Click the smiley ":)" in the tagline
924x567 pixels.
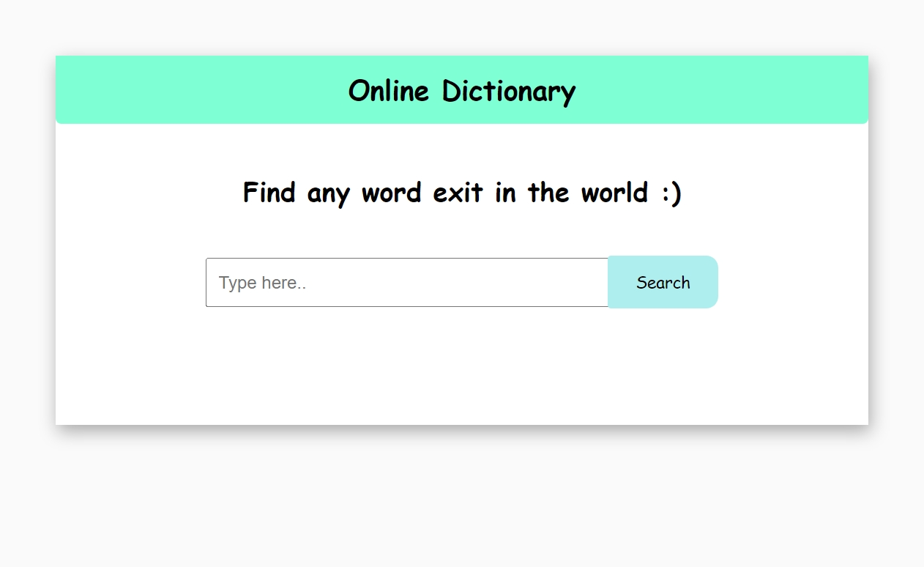pos(671,193)
